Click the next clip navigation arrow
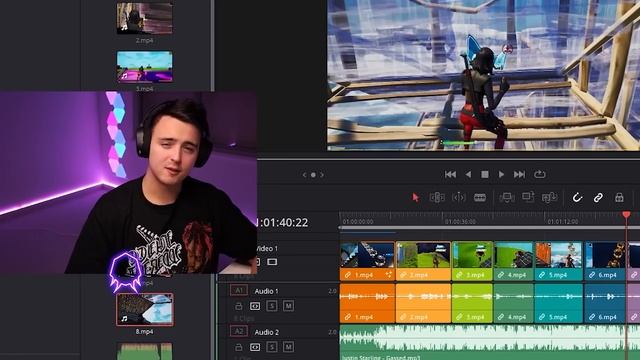This screenshot has width=640, height=360. point(322,175)
